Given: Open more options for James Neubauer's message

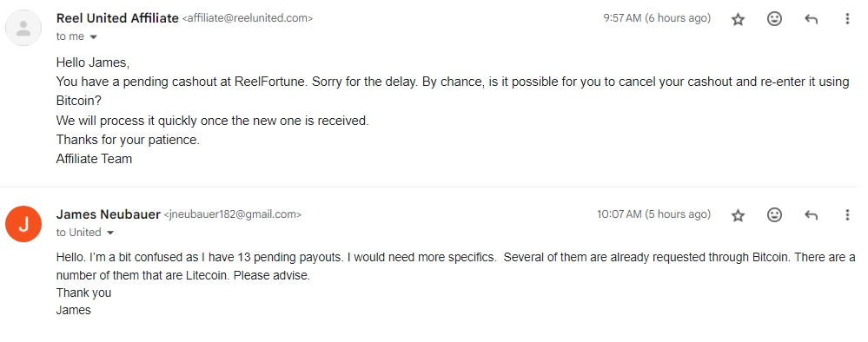Looking at the screenshot, I should 847,214.
